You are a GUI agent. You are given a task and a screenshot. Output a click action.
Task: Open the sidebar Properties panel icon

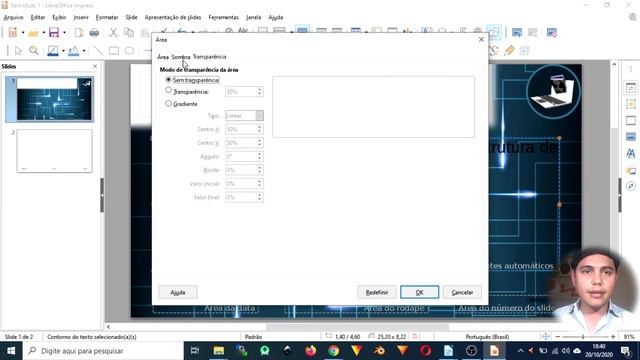coord(631,88)
